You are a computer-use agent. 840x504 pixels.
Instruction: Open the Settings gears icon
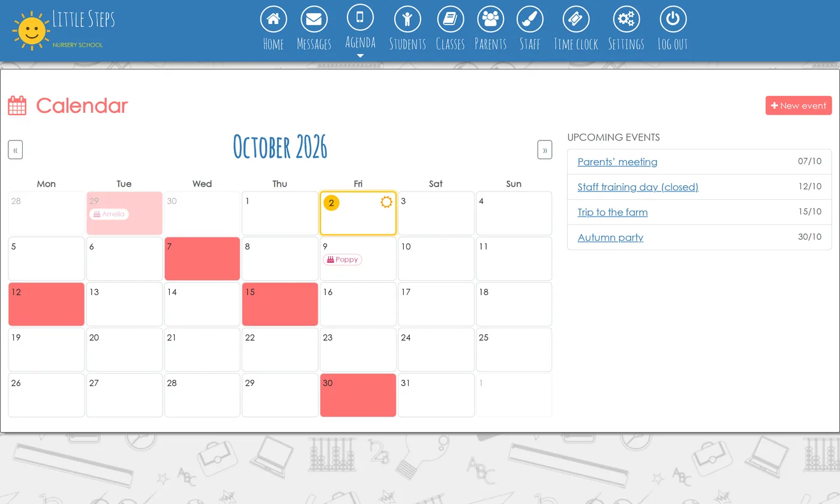pos(626,19)
